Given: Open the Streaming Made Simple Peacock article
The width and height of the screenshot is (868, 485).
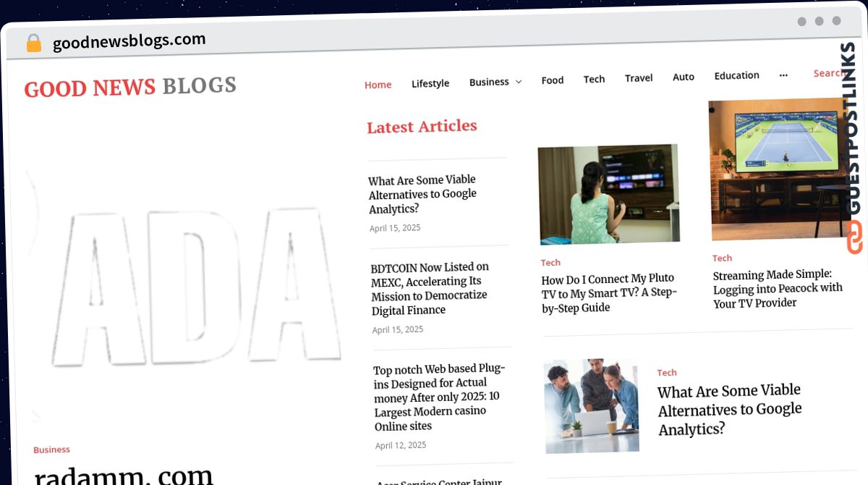Looking at the screenshot, I should coord(778,288).
